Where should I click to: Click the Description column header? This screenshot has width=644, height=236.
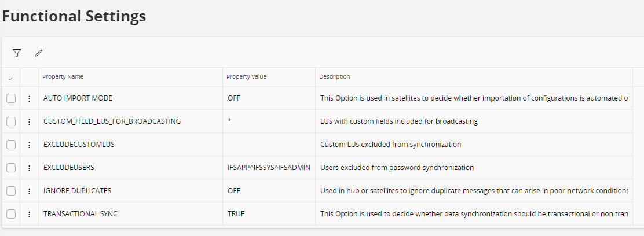click(334, 77)
